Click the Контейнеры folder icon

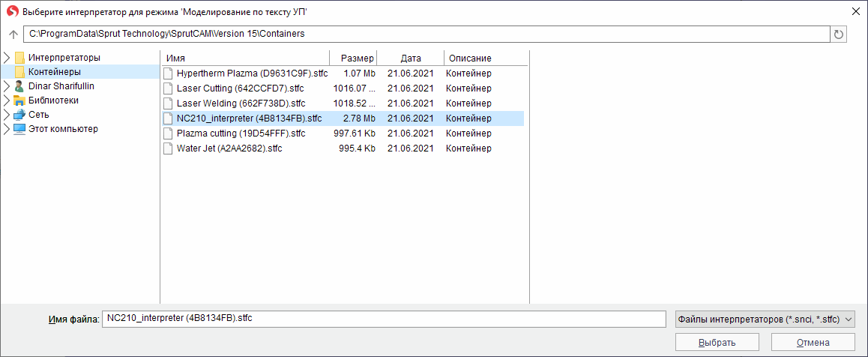[20, 72]
